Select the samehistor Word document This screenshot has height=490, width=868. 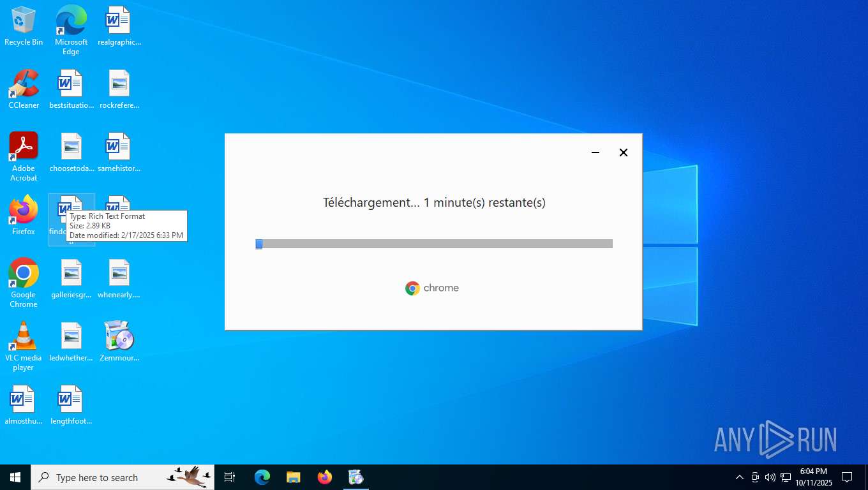(119, 152)
